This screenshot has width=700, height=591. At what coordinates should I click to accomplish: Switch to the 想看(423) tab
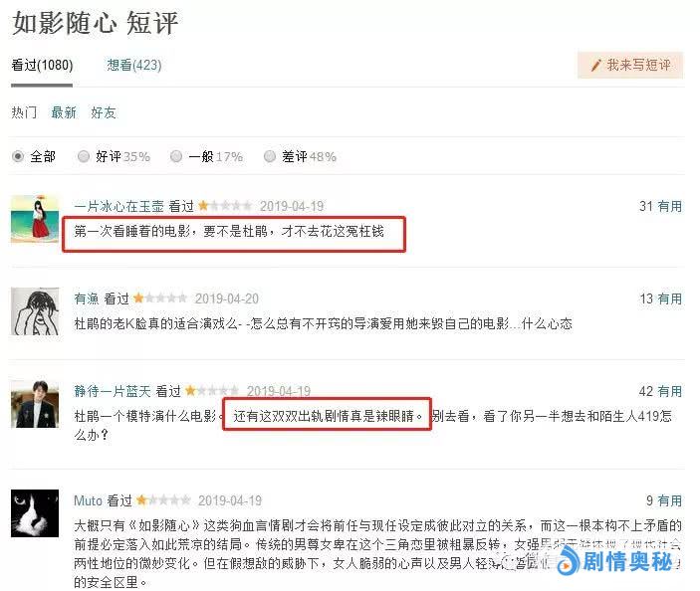click(134, 65)
